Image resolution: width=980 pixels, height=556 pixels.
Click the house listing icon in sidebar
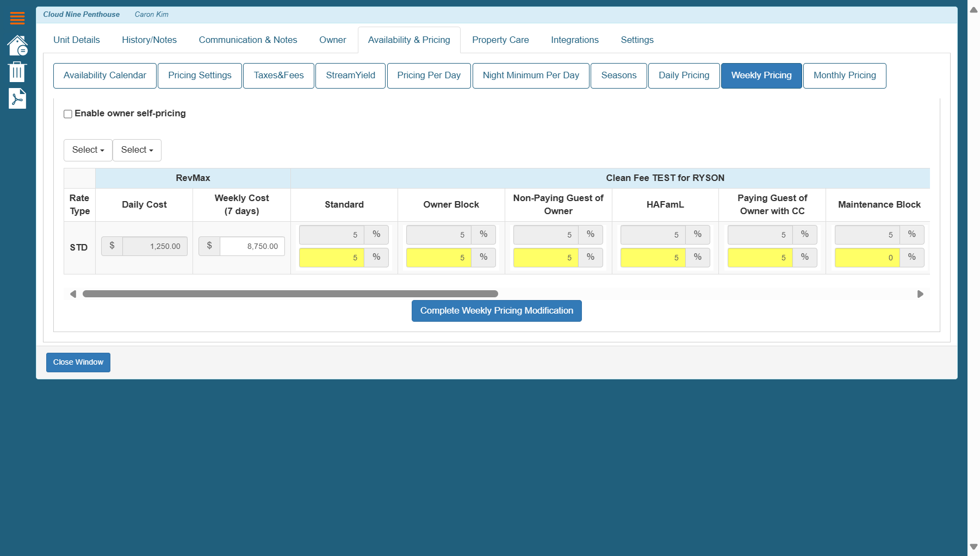point(17,46)
